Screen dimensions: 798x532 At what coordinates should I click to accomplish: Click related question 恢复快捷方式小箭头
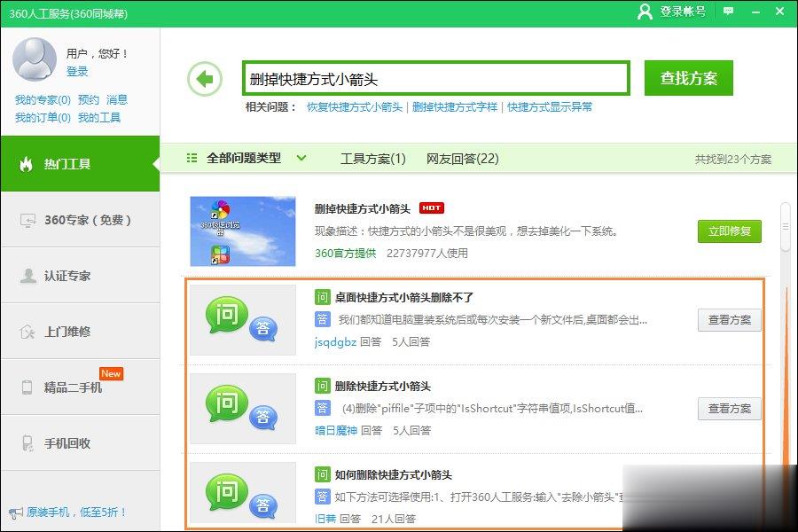click(355, 107)
